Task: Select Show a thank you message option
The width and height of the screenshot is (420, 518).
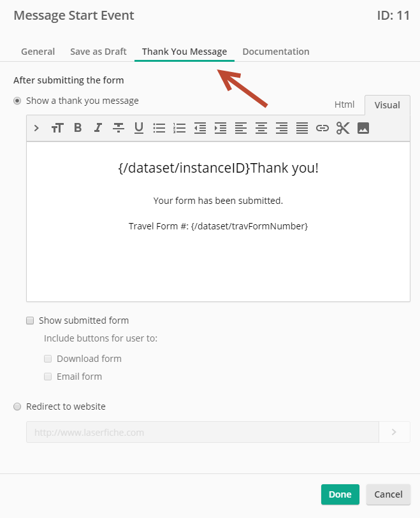Action: click(17, 101)
